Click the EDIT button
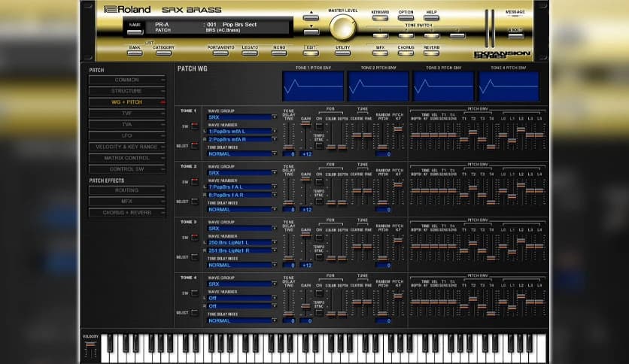 tap(311, 53)
